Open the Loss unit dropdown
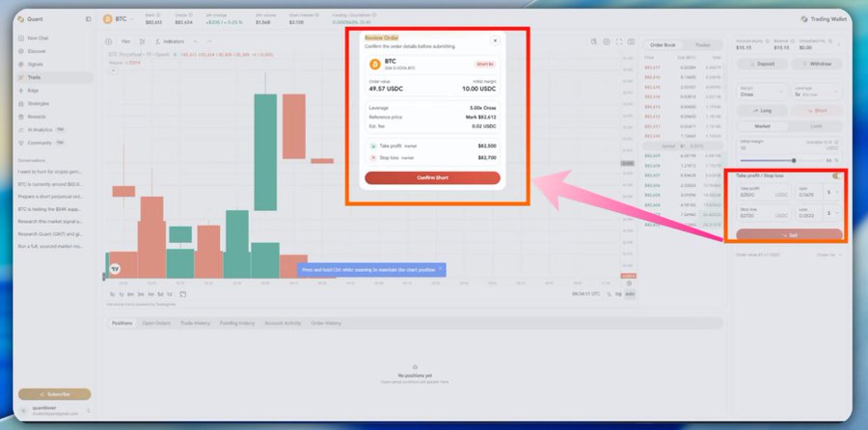This screenshot has width=868, height=430. pos(833,212)
